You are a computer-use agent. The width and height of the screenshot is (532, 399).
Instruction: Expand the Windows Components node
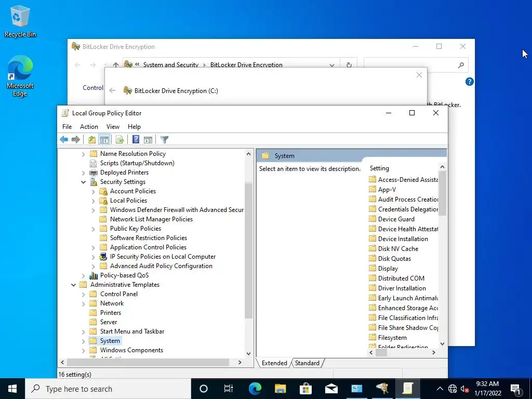[x=84, y=351]
